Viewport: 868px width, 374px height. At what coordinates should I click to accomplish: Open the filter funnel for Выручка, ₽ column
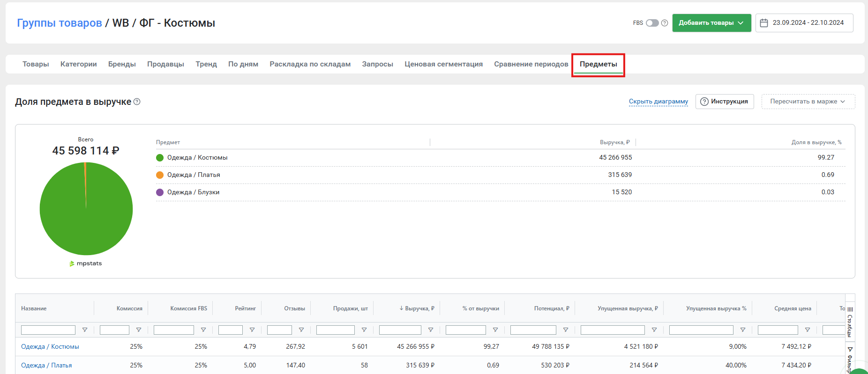tap(431, 330)
